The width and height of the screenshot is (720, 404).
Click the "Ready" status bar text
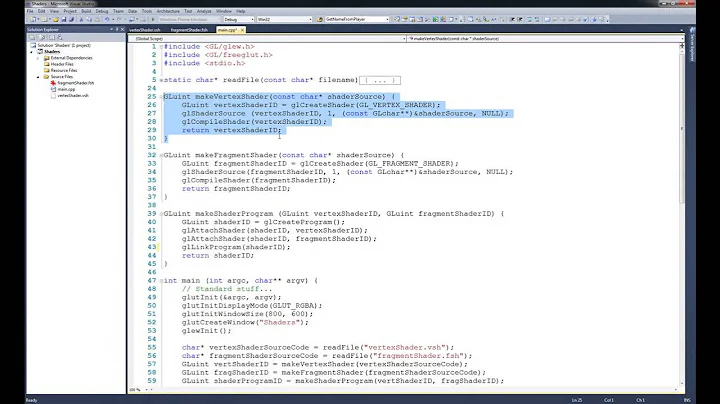coord(31,400)
